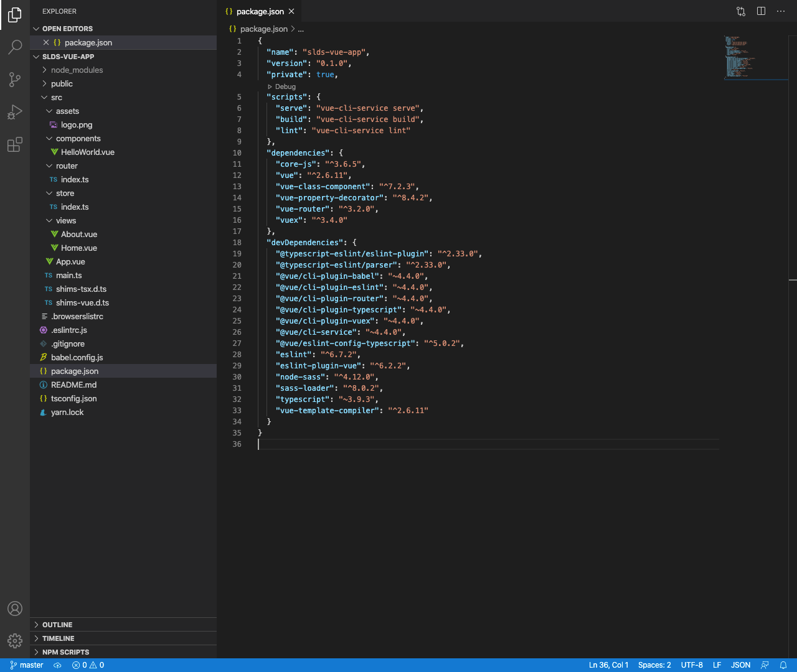Viewport: 797px width, 672px height.
Task: Open the Accounts menu icon
Action: coord(15,609)
